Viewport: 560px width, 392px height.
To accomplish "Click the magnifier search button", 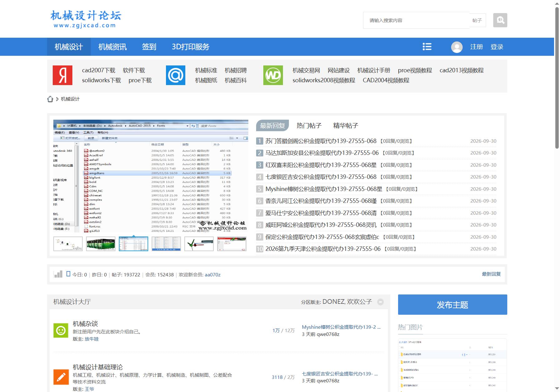I will [500, 20].
